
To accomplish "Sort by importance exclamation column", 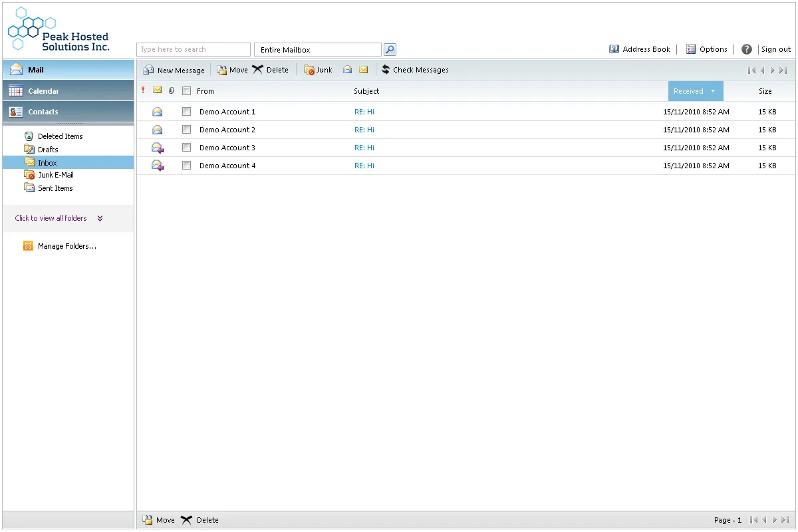I will pyautogui.click(x=143, y=90).
